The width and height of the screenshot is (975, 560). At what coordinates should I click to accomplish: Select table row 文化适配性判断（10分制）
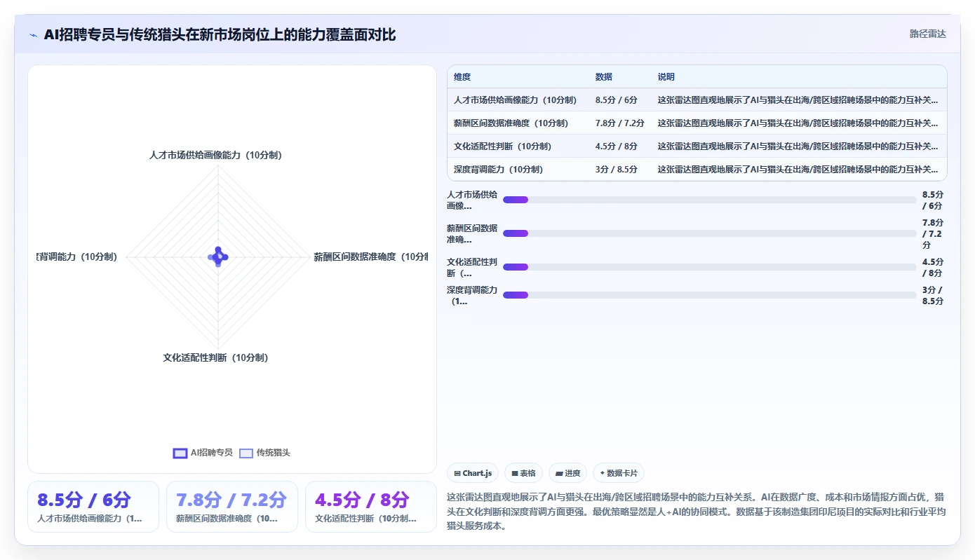point(697,146)
